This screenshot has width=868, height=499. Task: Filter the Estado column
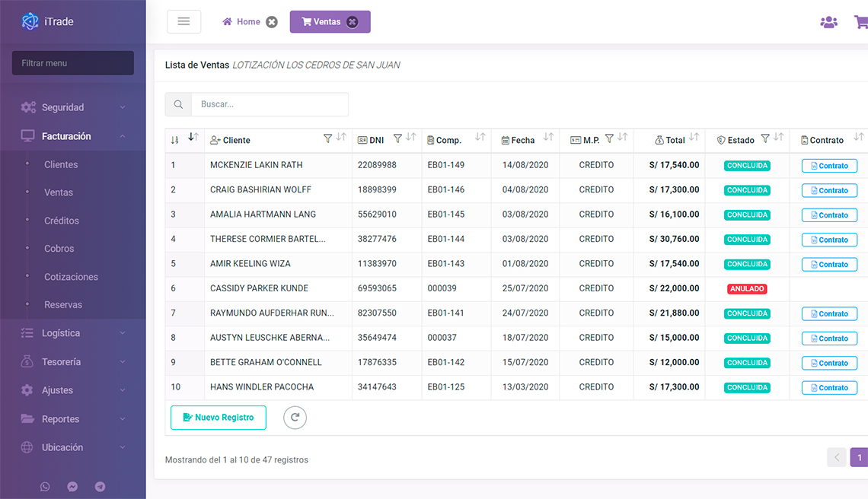[765, 138]
